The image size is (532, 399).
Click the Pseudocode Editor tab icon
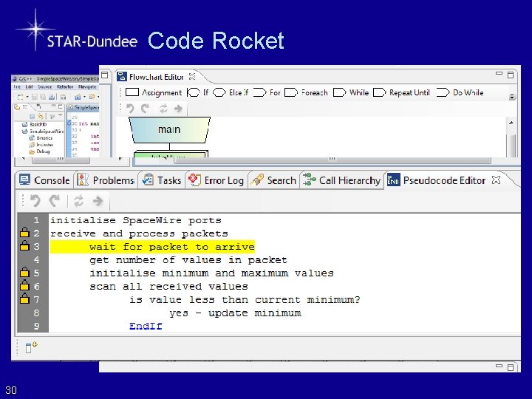click(394, 180)
